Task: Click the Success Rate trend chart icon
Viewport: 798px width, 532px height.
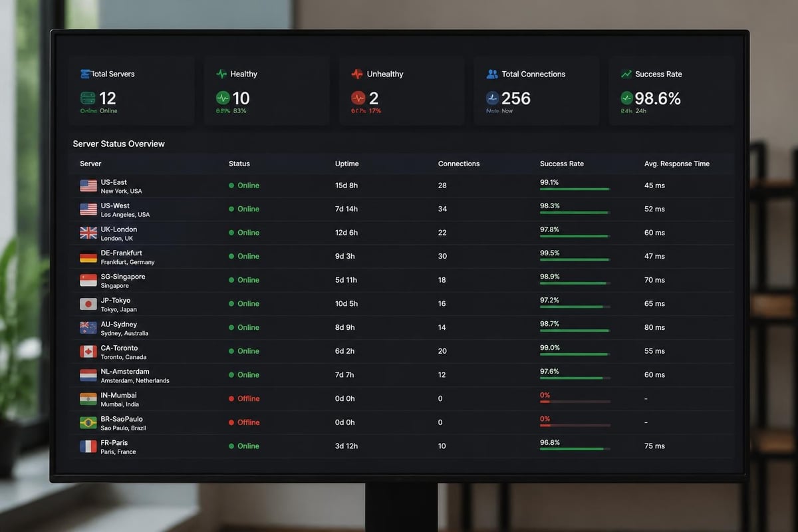Action: [626, 74]
